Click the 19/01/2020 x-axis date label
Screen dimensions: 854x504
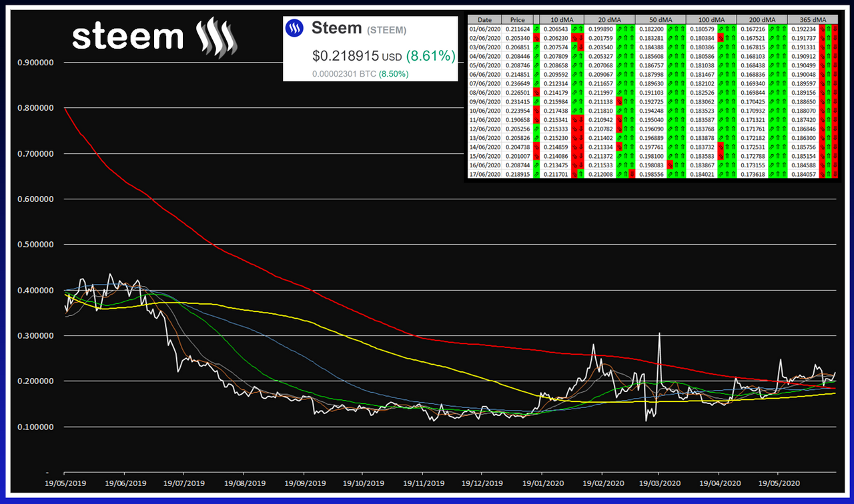[542, 483]
